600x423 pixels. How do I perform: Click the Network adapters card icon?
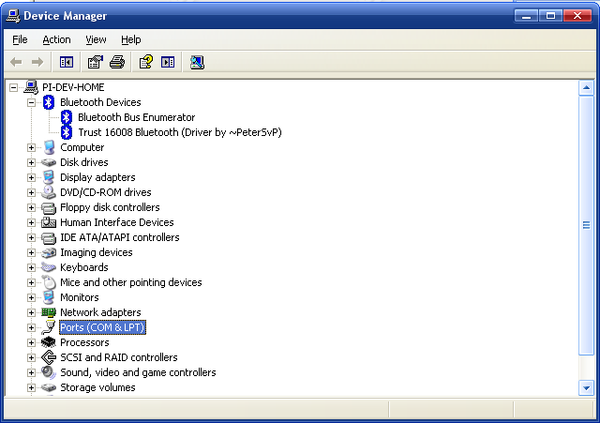click(49, 312)
